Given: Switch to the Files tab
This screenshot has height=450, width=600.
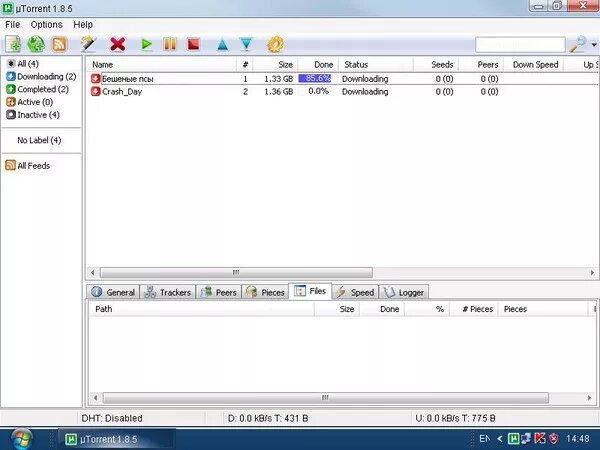Looking at the screenshot, I should [310, 291].
